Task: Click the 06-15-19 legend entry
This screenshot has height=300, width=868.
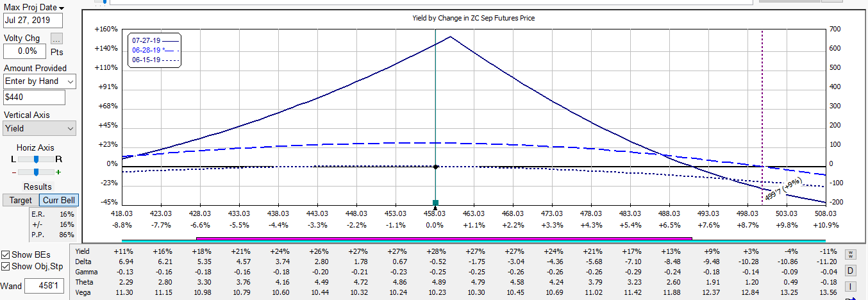Action: (x=154, y=60)
